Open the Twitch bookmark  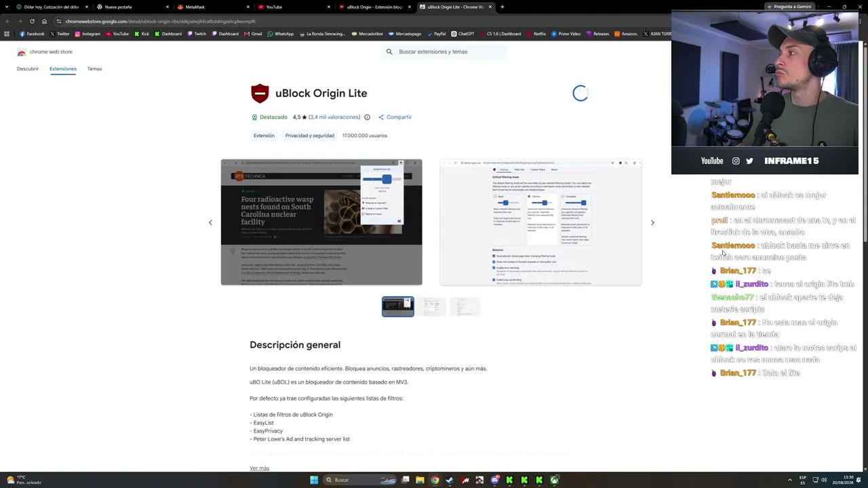pos(197,34)
